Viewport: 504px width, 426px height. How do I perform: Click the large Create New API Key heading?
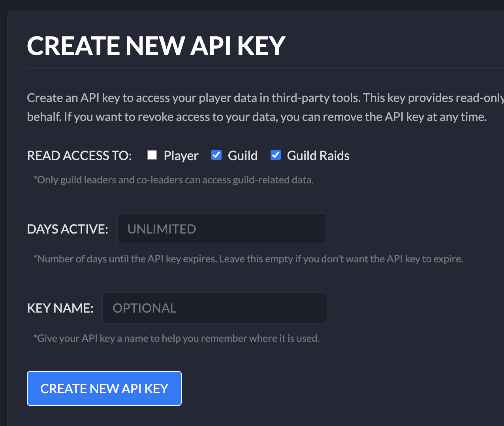156,46
